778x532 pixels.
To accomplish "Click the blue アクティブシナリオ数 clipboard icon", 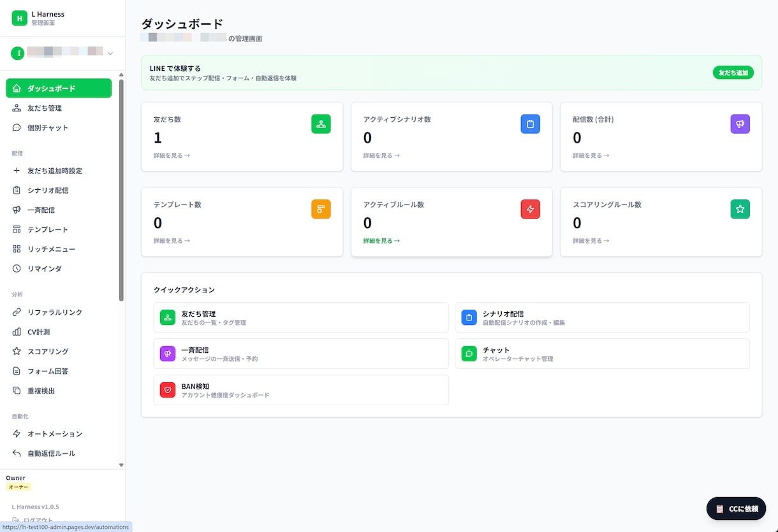I will tap(531, 124).
